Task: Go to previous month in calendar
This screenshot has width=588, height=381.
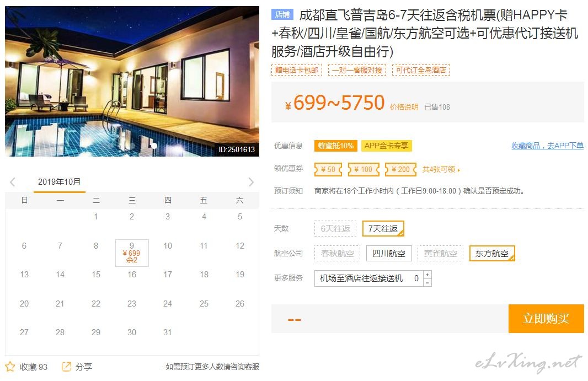Action: (13, 183)
